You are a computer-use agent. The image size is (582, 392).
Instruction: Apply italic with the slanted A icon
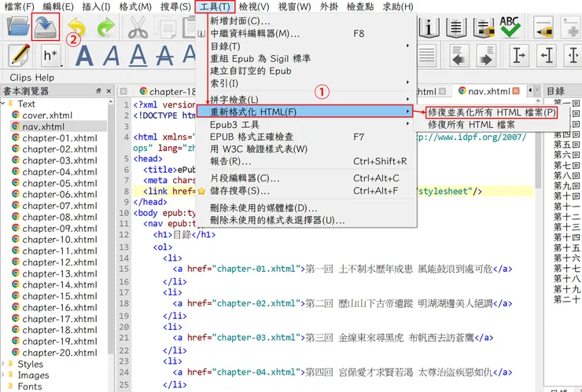click(112, 56)
